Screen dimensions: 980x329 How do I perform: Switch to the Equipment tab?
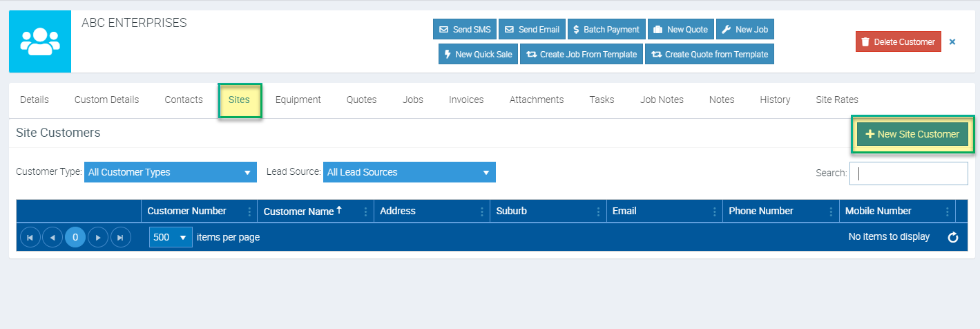(x=298, y=100)
